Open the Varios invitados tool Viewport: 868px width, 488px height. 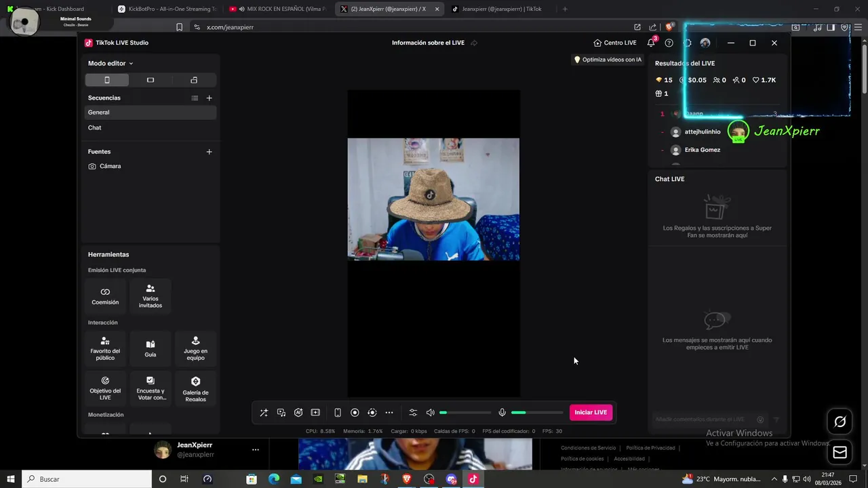click(151, 296)
